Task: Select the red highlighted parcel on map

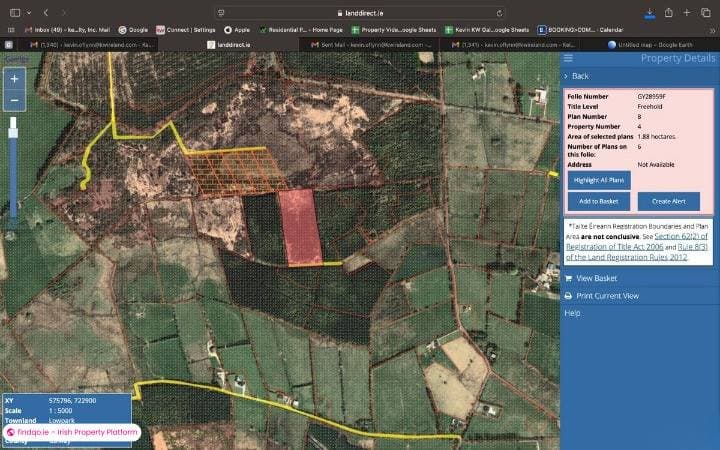Action: tap(300, 226)
